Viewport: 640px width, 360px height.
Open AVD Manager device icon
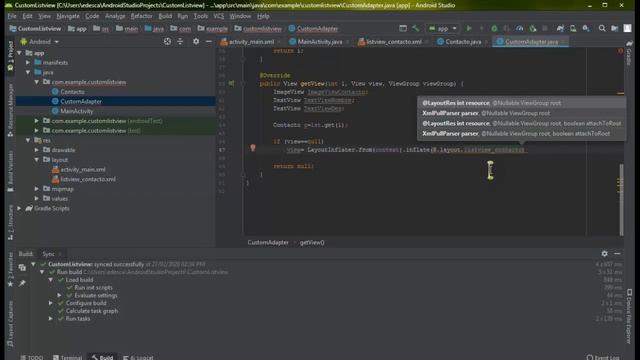(x=573, y=28)
